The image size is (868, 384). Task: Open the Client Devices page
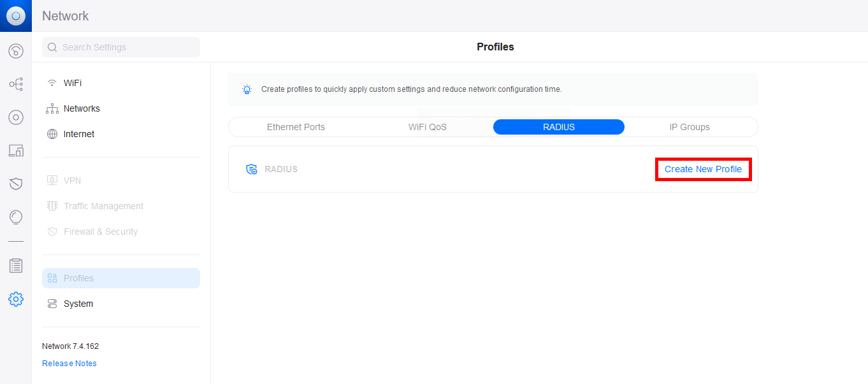point(15,151)
